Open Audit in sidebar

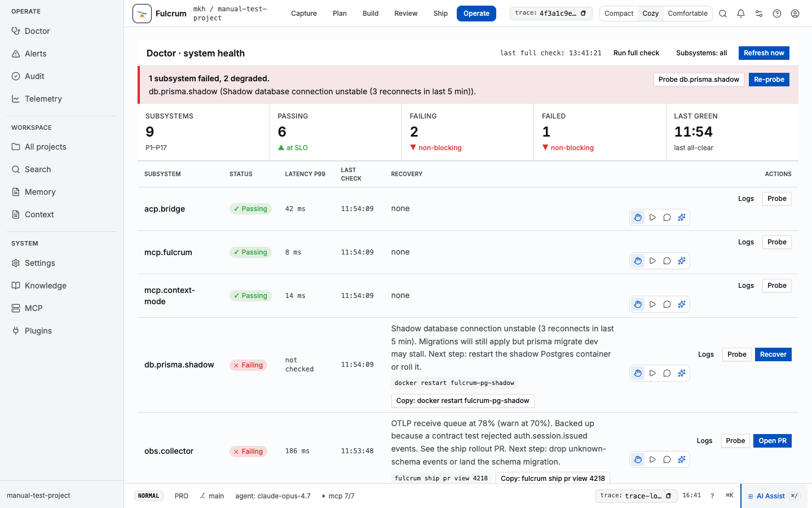[x=62, y=76]
